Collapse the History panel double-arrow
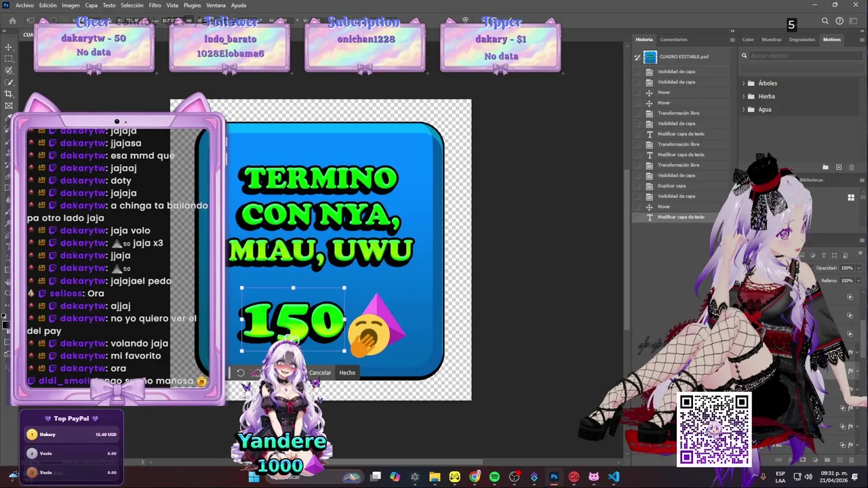This screenshot has height=488, width=868. [x=732, y=30]
